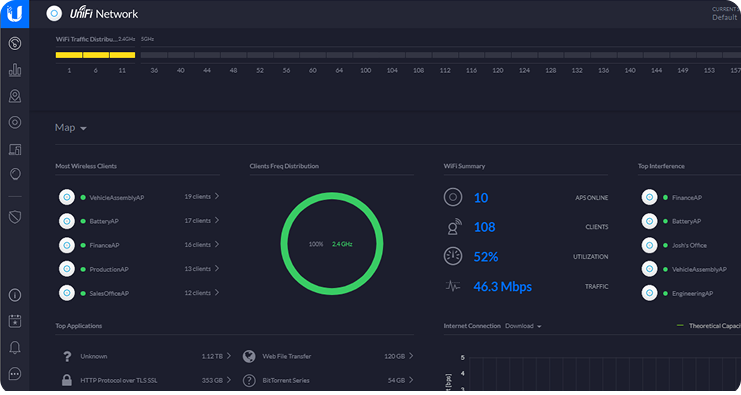Expand Unknown 1.12 TB application chevron

(x=229, y=356)
